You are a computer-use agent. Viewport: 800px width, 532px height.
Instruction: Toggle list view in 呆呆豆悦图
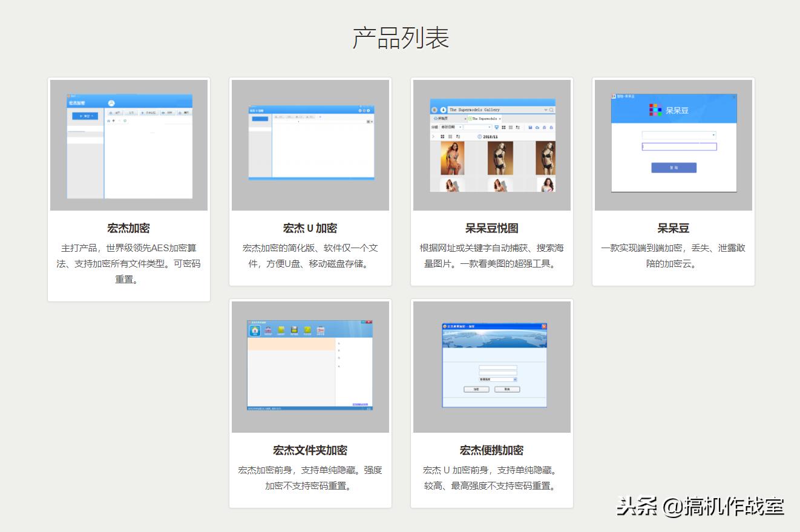pos(511,127)
